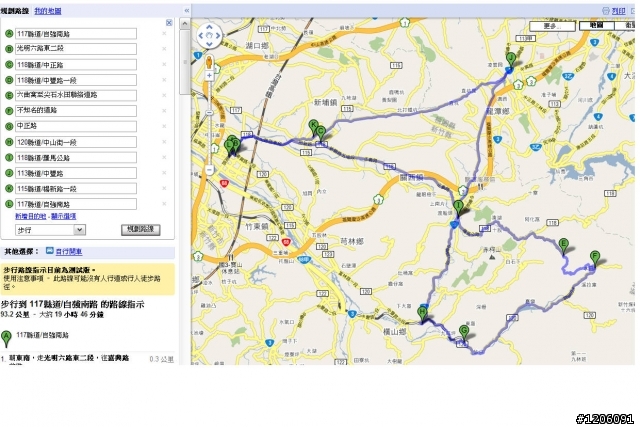Remove waypoint G 中正路 with its X
The width and height of the screenshot is (640, 427).
coord(164,126)
